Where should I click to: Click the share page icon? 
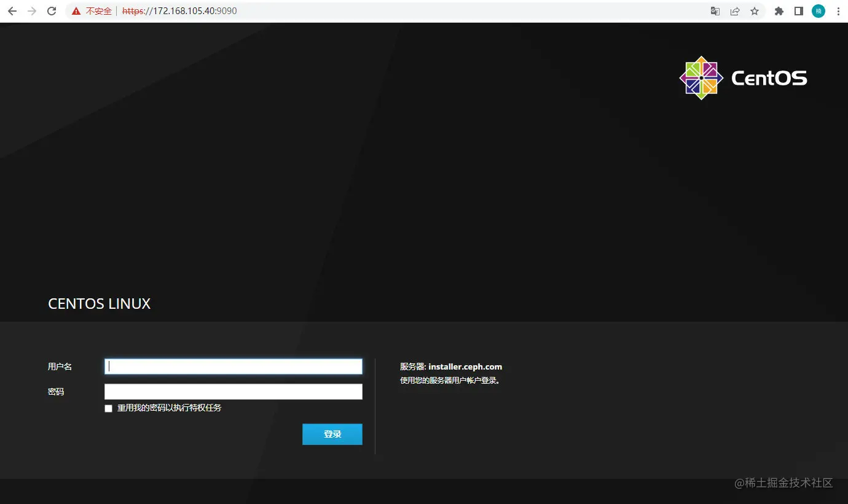point(735,11)
